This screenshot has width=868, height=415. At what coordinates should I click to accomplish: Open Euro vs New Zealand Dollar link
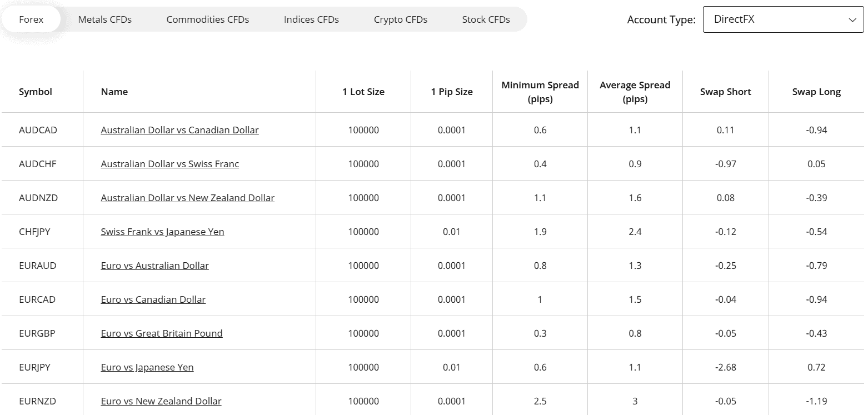tap(161, 401)
